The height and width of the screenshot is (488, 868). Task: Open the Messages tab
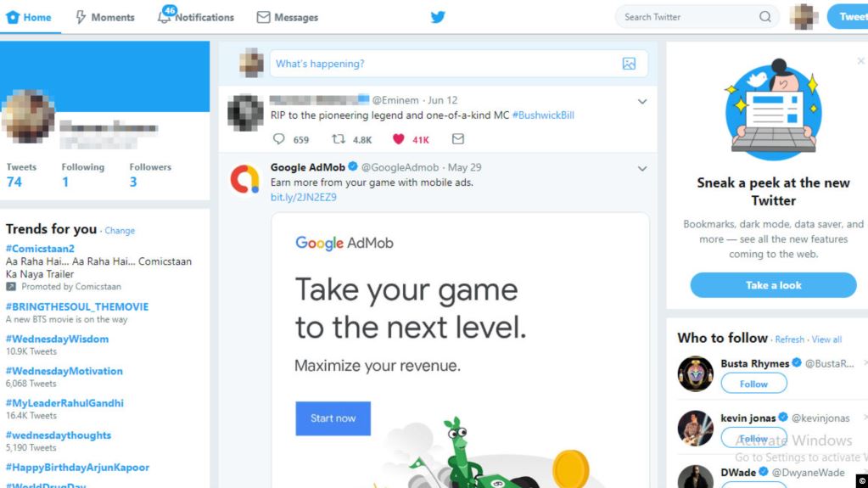click(287, 17)
